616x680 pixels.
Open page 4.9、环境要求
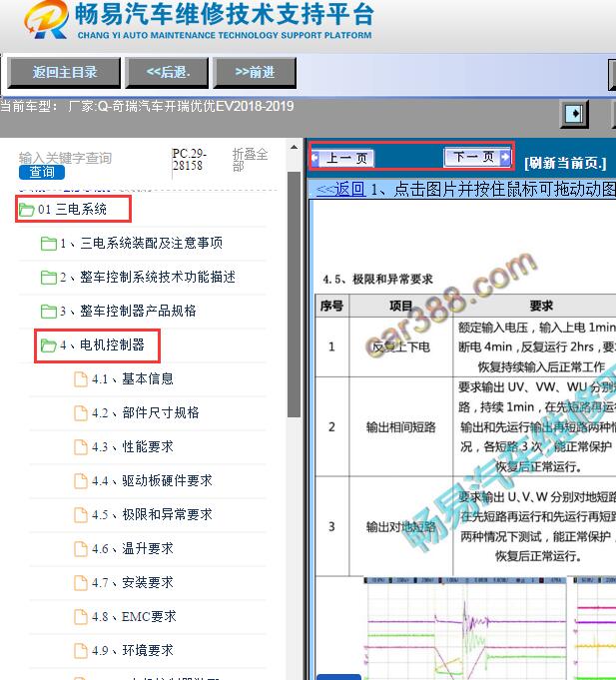pyautogui.click(x=133, y=650)
